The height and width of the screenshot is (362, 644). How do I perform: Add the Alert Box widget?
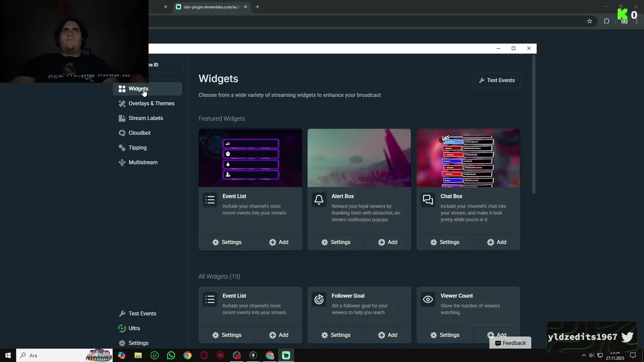pos(388,242)
